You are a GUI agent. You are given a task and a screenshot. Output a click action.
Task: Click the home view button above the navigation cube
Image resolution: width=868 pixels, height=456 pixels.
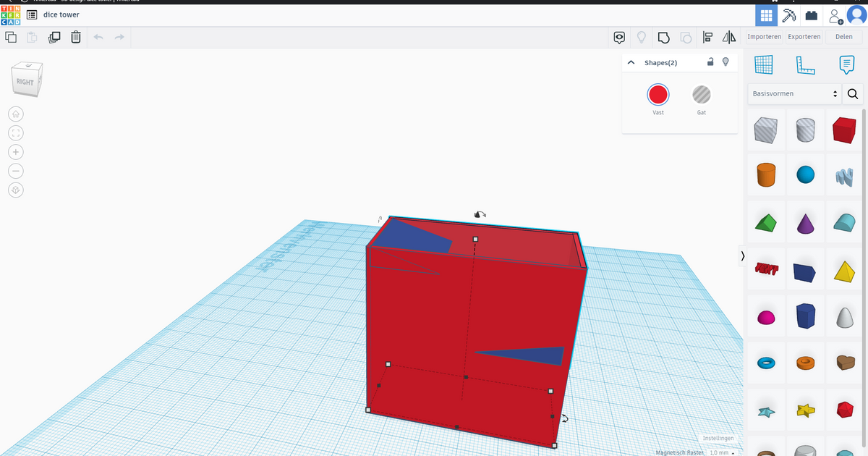tap(15, 114)
